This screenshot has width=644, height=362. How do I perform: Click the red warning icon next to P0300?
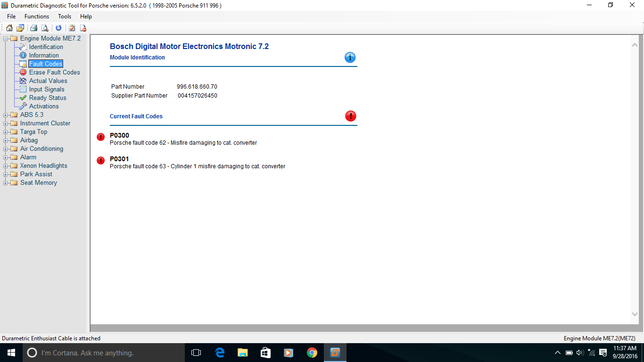pos(100,137)
